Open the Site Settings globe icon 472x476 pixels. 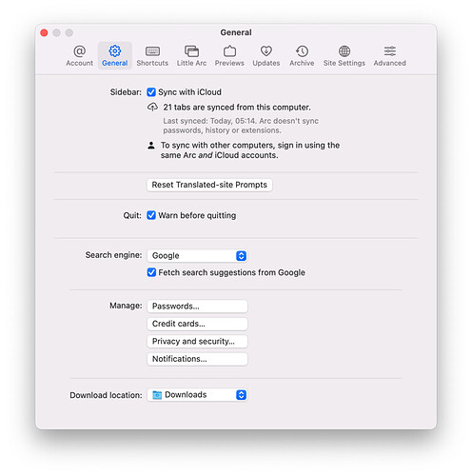(344, 51)
